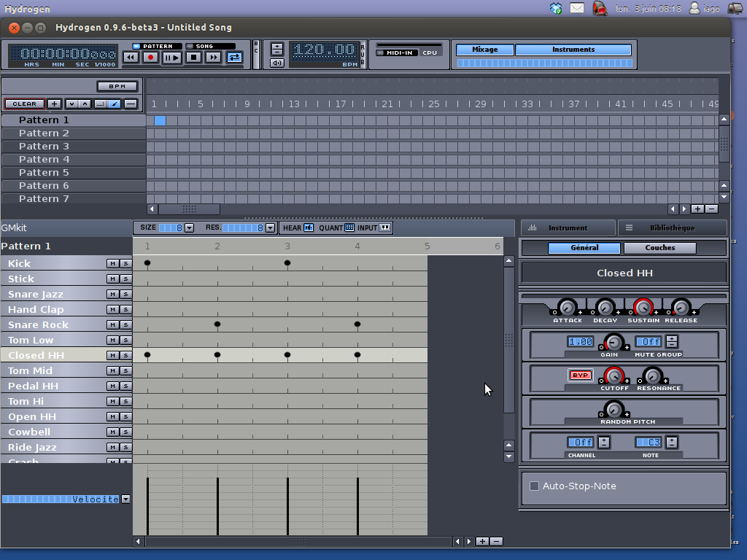Click the MIDI NOTE stepper
Screen dimensions: 747x560
pos(672,443)
